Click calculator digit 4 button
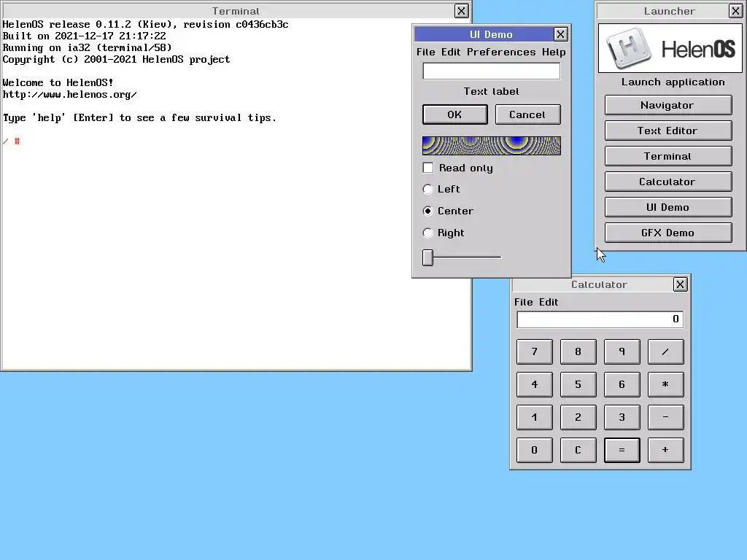The image size is (747, 560). pos(535,384)
